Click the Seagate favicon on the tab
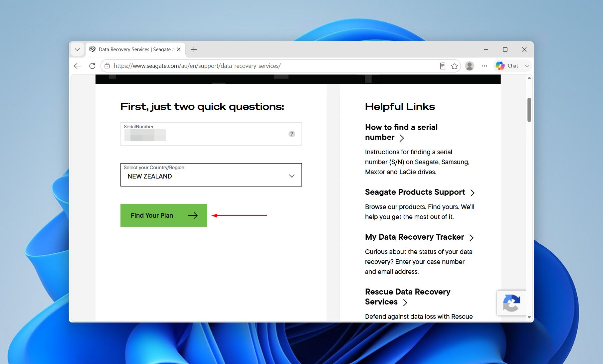 [x=92, y=49]
